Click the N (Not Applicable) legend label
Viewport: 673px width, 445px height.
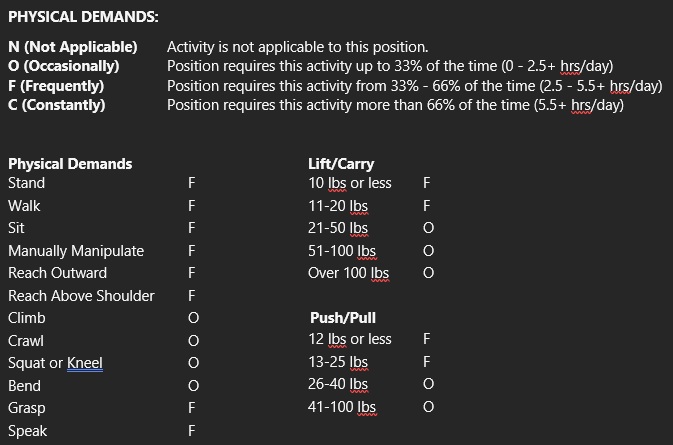[x=73, y=47]
